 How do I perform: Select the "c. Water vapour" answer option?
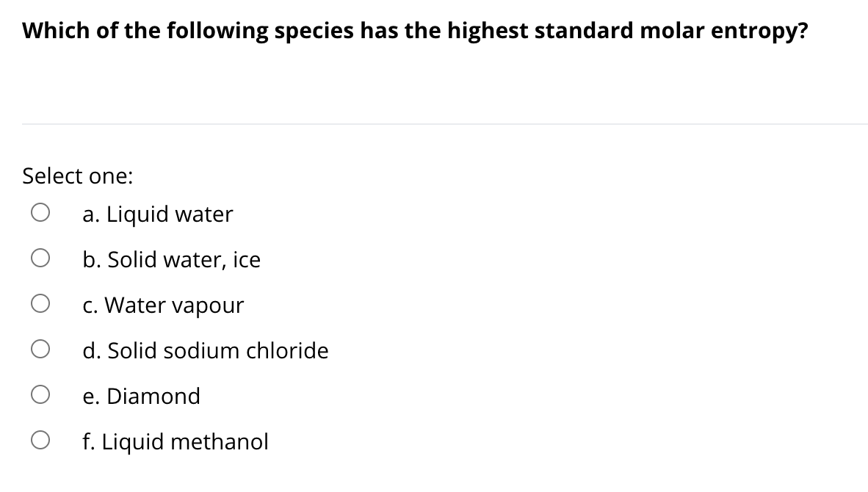coord(40,302)
